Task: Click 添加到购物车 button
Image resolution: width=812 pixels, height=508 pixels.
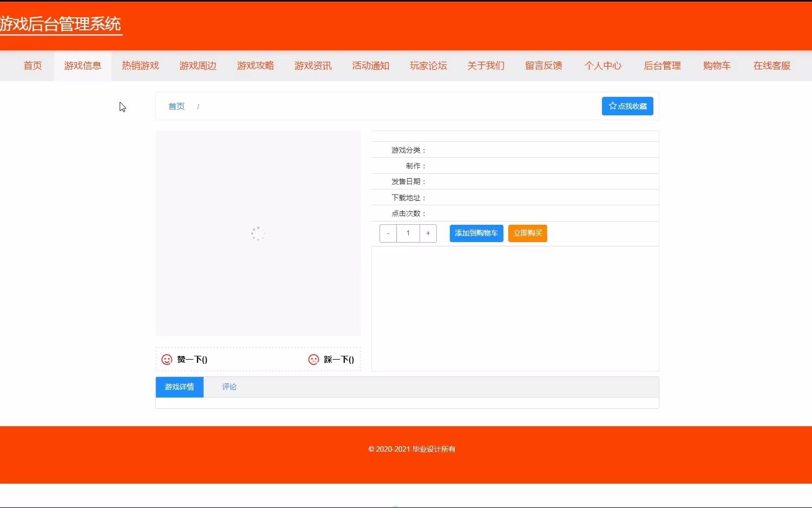Action: [476, 233]
